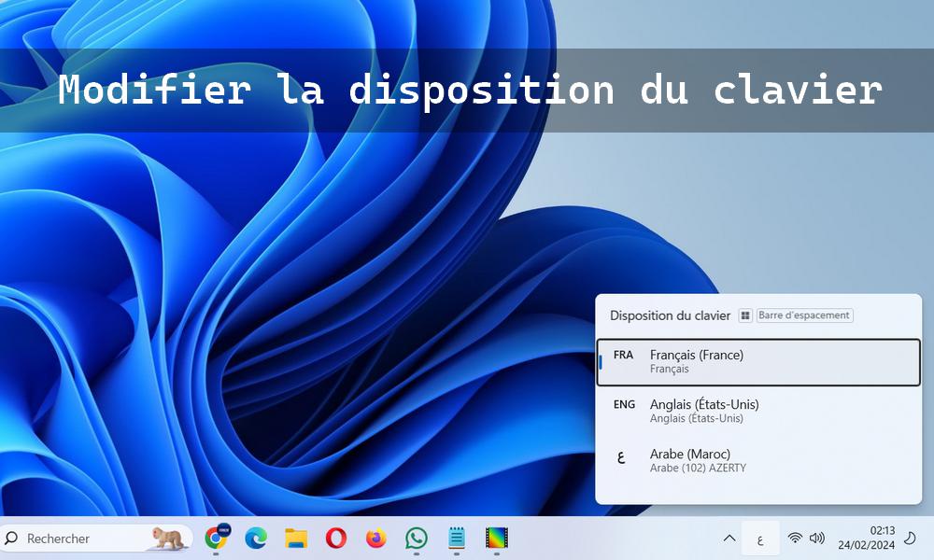Expand hidden system tray icons chevron

click(729, 538)
